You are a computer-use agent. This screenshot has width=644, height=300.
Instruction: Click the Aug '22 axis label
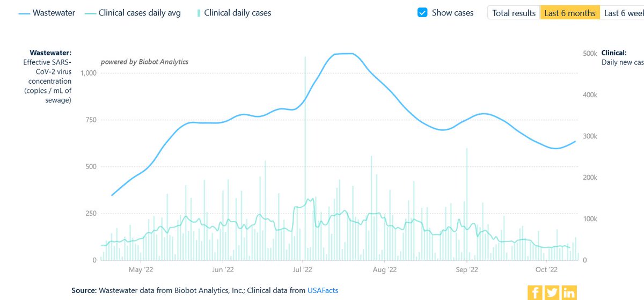pos(385,269)
